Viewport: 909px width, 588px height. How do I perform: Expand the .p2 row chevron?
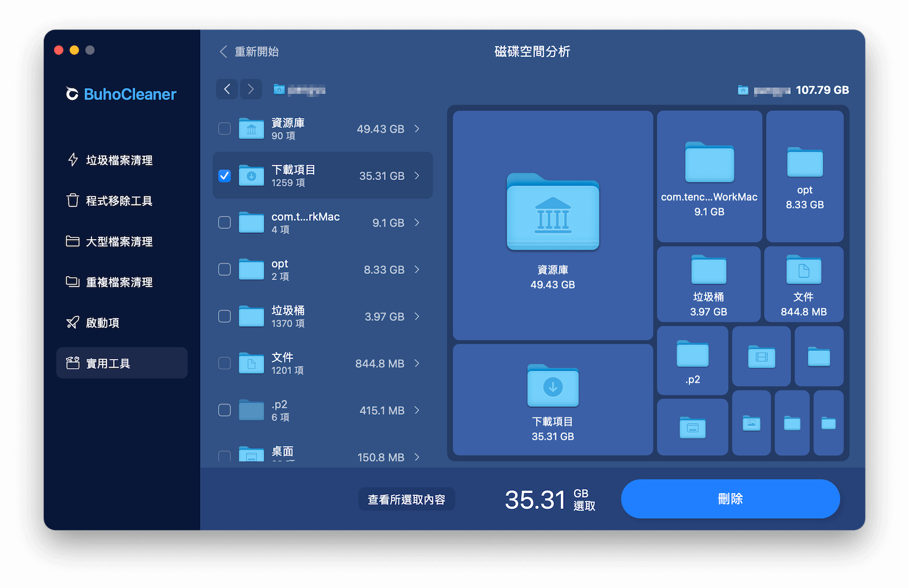[x=417, y=410]
